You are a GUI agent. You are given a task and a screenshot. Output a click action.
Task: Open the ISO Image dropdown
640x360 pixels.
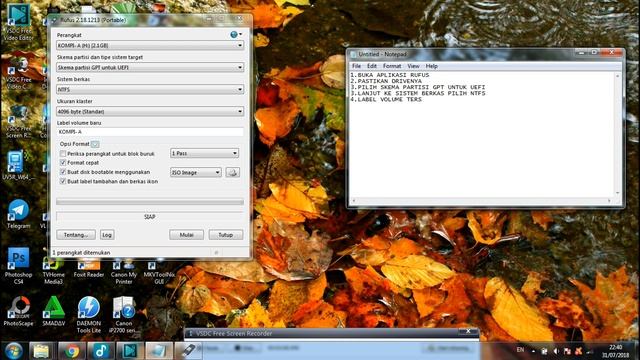196,173
